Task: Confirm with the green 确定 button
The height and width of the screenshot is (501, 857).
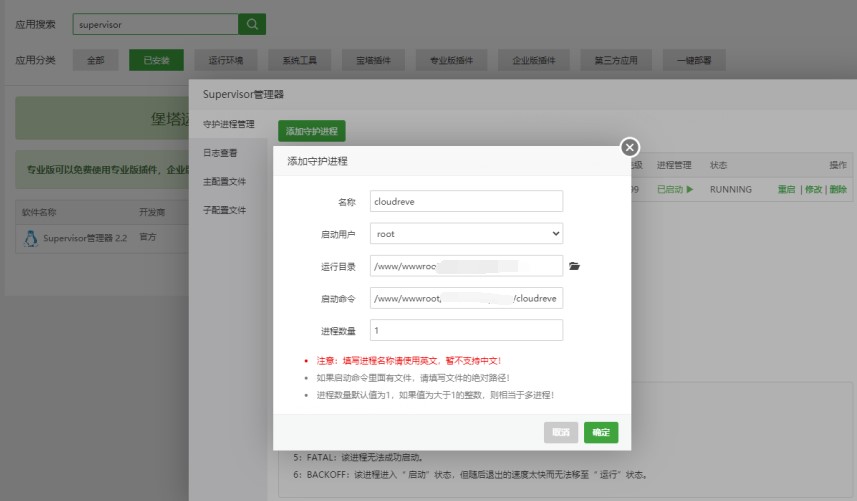Action: coord(601,432)
